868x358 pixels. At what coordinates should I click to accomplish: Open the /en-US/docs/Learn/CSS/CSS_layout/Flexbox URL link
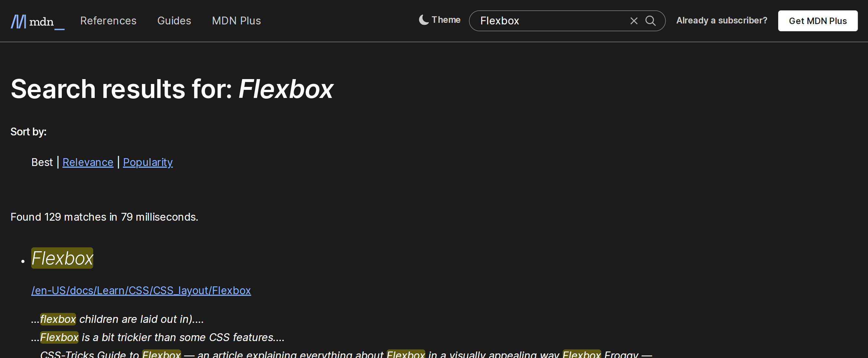pyautogui.click(x=141, y=290)
